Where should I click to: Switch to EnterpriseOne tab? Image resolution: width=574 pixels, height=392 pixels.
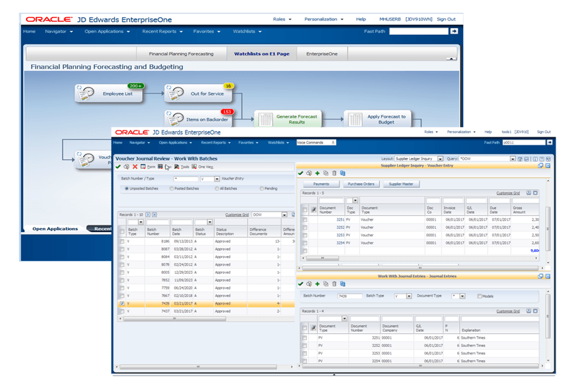click(322, 54)
